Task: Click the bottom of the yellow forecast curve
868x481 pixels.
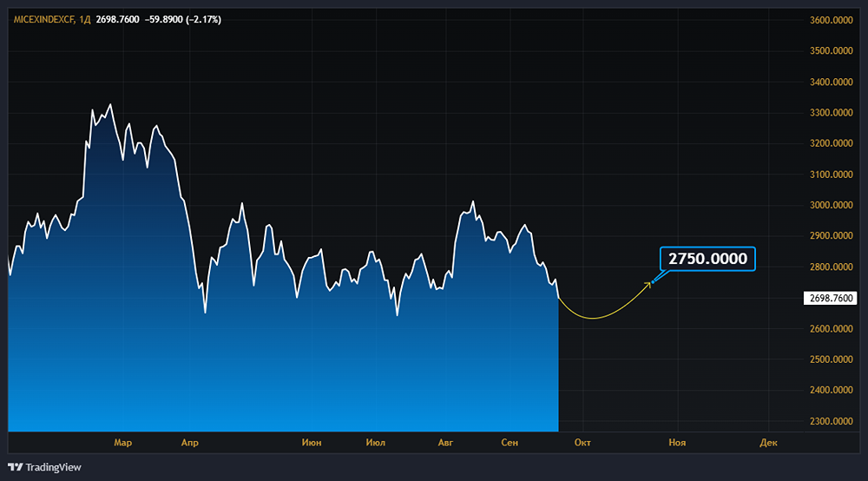Action: 591,318
